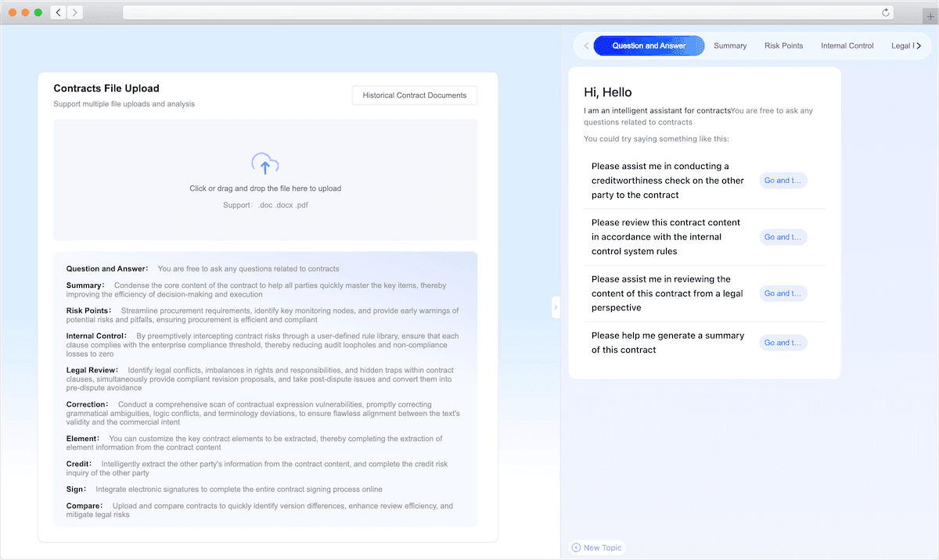Click the 'Legal Review:' description label
The image size is (939, 560).
click(x=93, y=370)
